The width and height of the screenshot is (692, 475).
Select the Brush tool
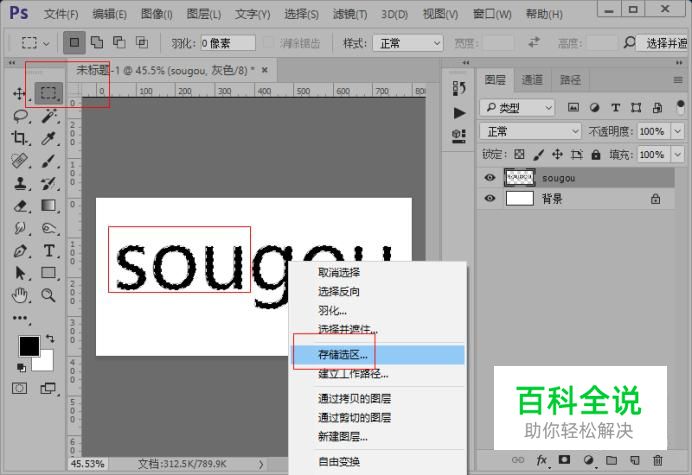pyautogui.click(x=49, y=161)
